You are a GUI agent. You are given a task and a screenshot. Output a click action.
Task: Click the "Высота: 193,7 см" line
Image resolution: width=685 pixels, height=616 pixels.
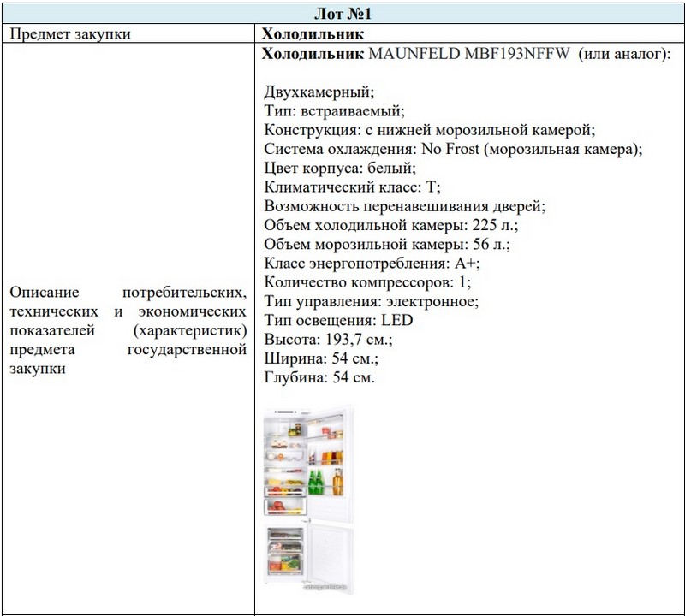[x=328, y=339]
